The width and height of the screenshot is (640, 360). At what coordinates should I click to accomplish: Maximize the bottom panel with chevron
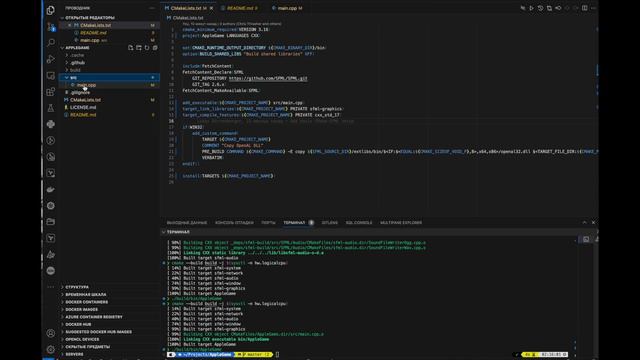[584, 222]
